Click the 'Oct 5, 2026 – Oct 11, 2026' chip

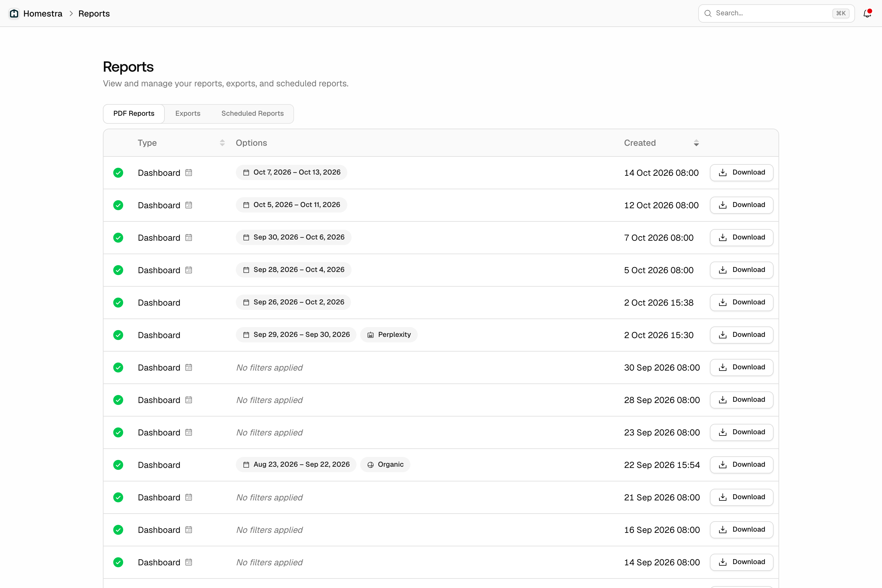tap(291, 205)
